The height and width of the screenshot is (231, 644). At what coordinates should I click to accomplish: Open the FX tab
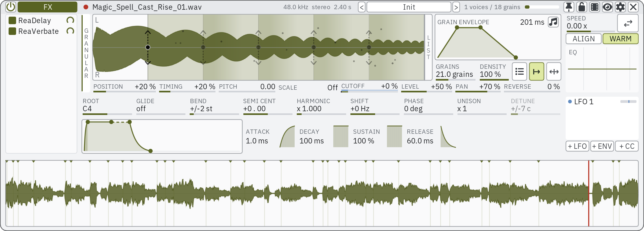[47, 7]
